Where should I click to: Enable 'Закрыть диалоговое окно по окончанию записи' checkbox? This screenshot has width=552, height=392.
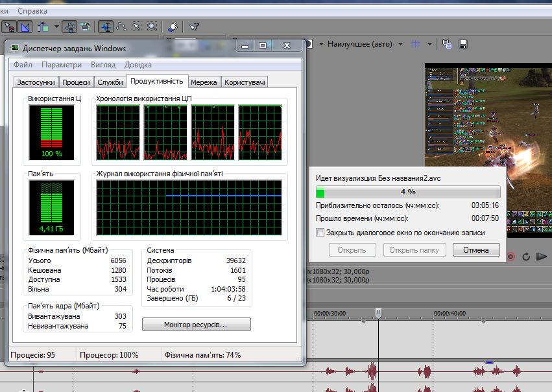[320, 233]
